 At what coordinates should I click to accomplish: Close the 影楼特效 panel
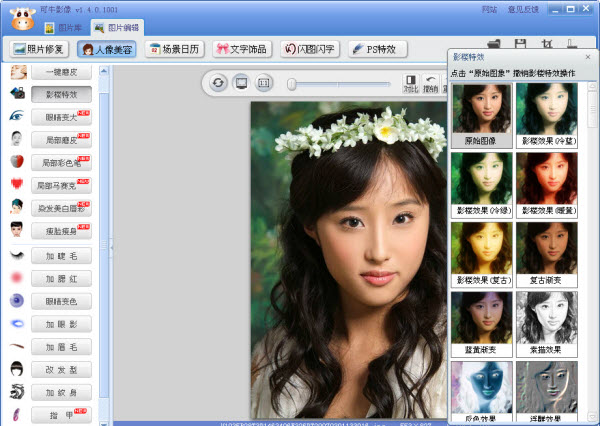point(588,57)
